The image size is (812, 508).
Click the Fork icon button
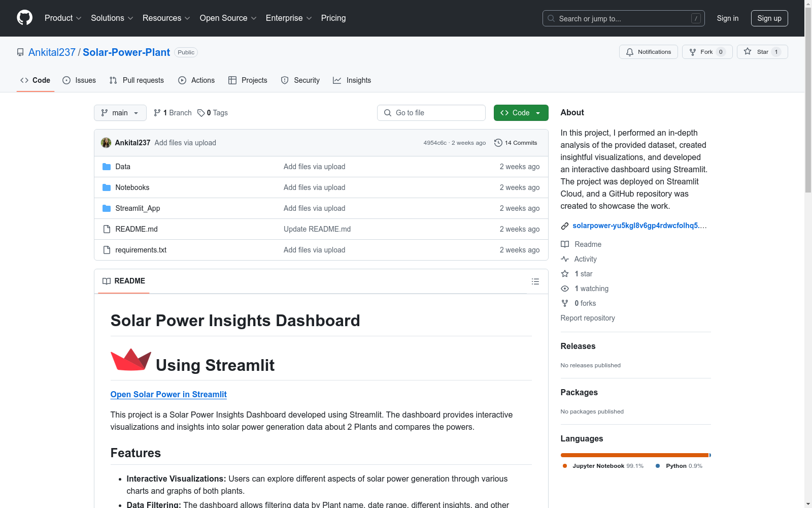(693, 52)
